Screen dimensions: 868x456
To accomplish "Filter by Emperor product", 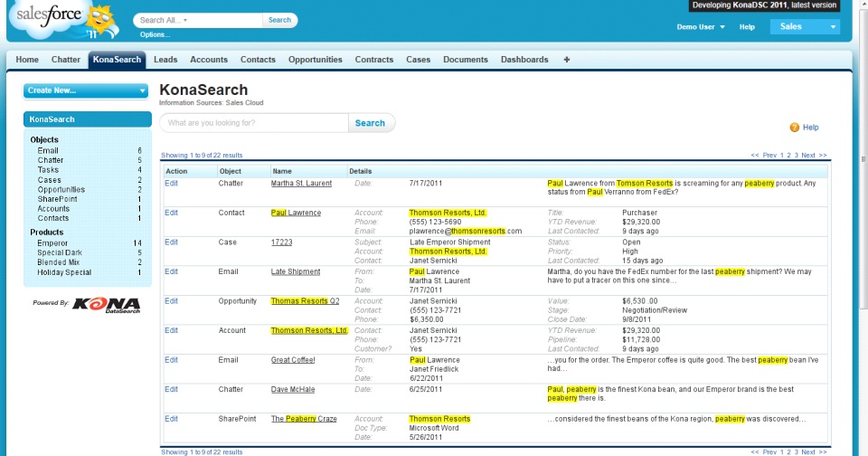I will click(x=52, y=243).
